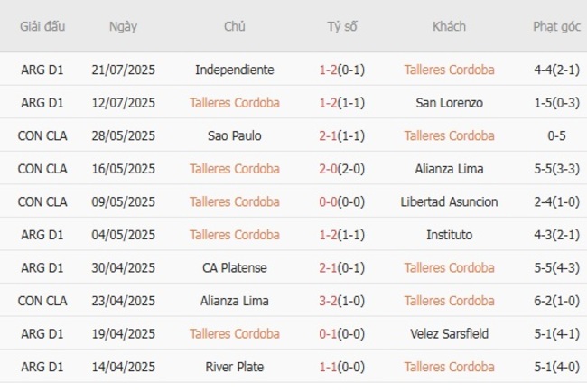
Task: Select the date 28/05/2025
Action: click(123, 135)
